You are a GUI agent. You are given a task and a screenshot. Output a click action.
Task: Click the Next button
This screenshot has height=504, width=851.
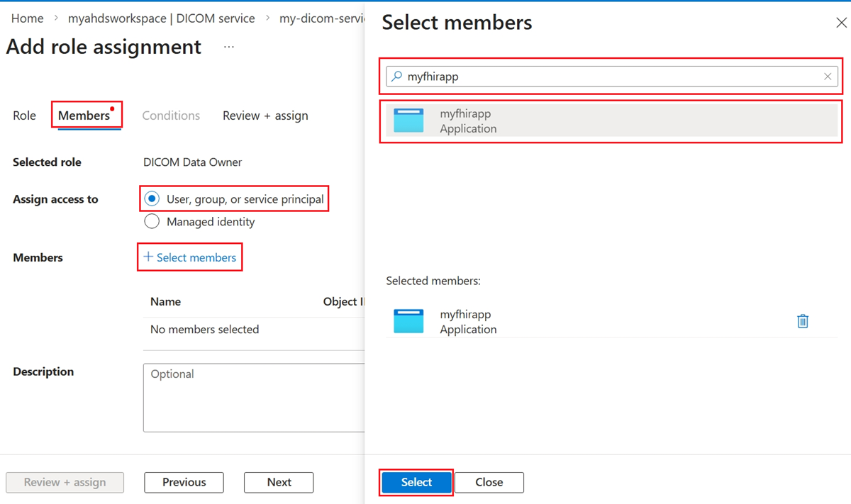tap(279, 482)
